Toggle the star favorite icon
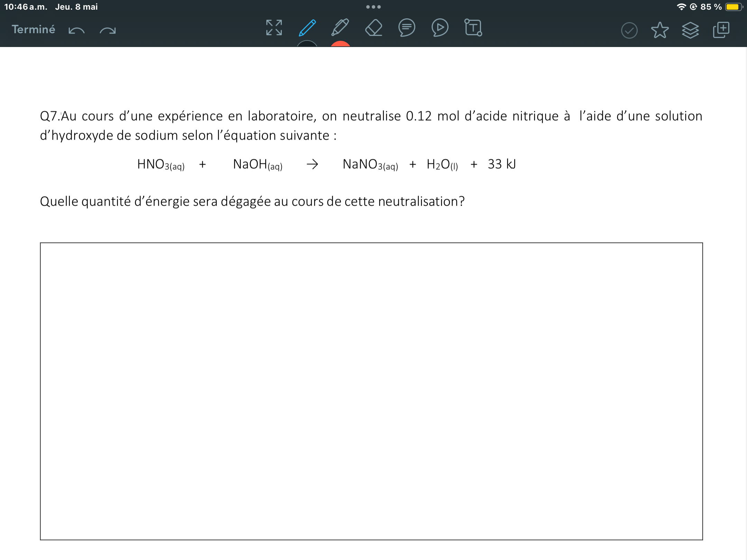The width and height of the screenshot is (747, 560). pyautogui.click(x=660, y=30)
